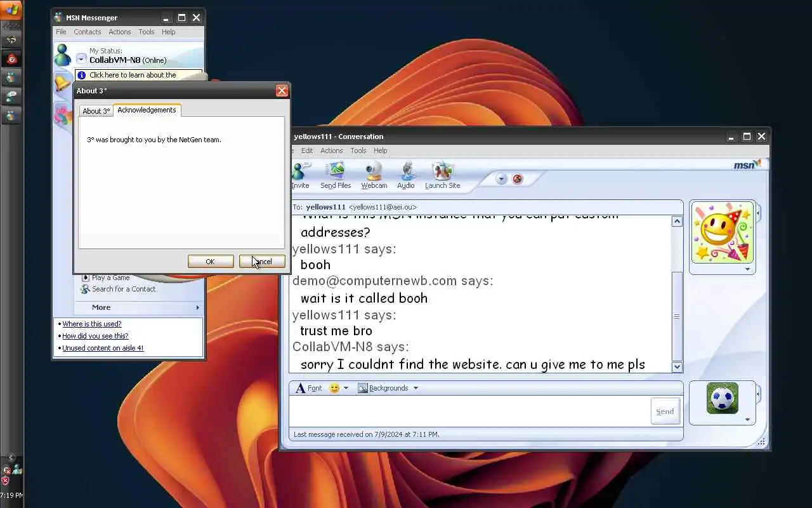Screen dimensions: 812x508
Task: Click the Backgrounds picture icon
Action: 363,388
